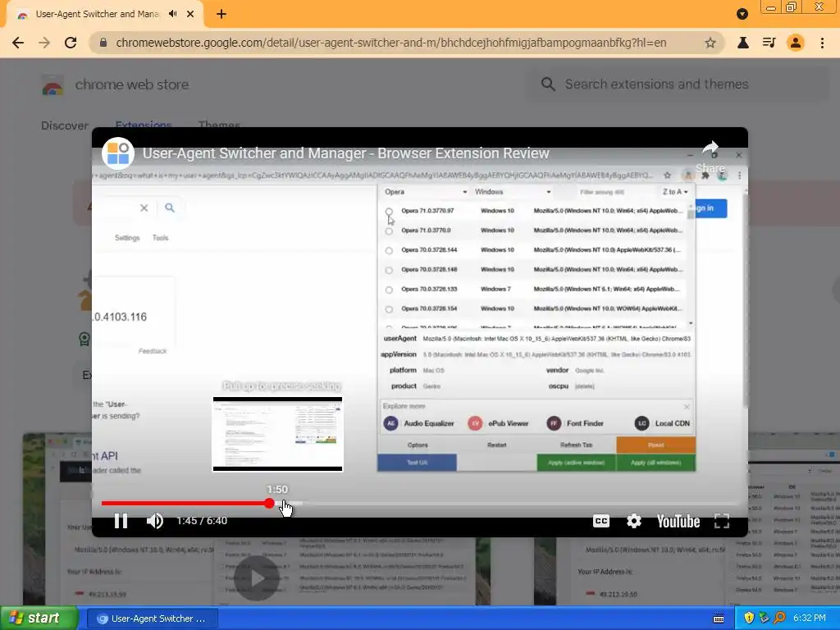The image size is (840, 630).
Task: Mute the video using speaker icon
Action: [x=155, y=521]
